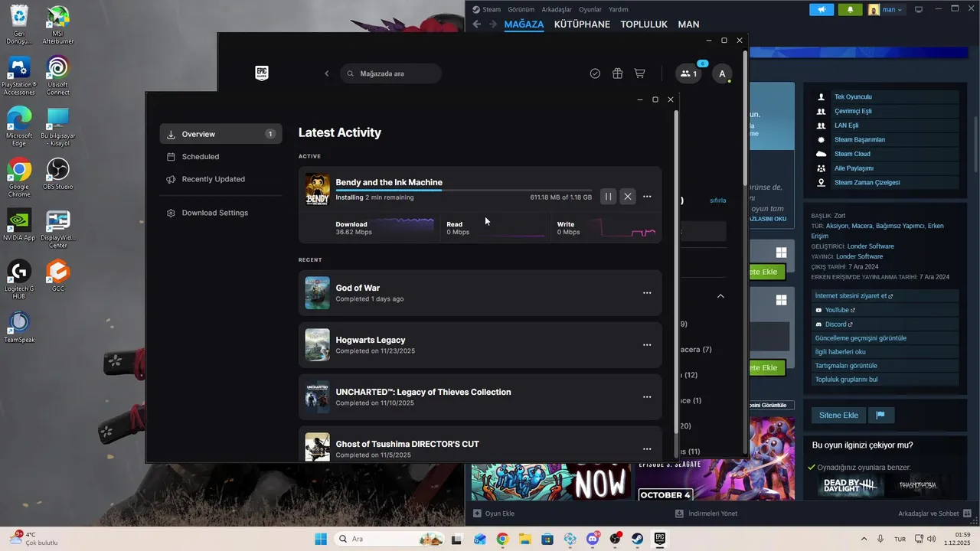Screen dimensions: 980x551
Task: Click the Mağazada ara search field
Action: pyautogui.click(x=390, y=73)
